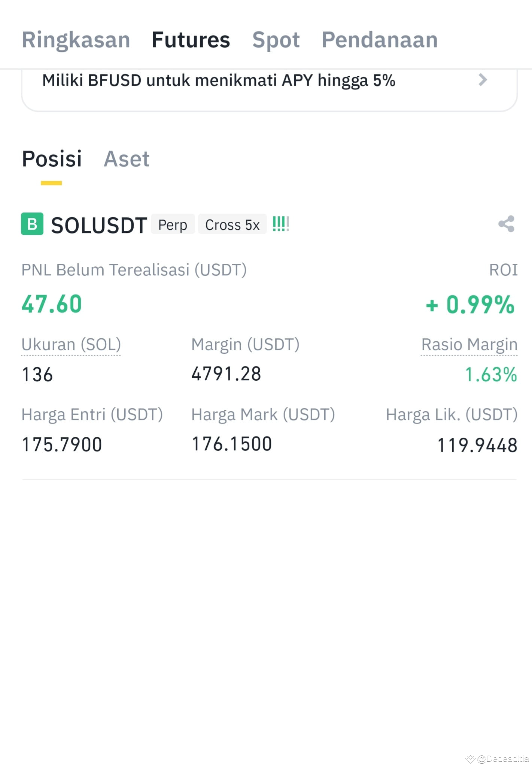Open the Miliki BFUSD APY banner
Image resolution: width=532 pixels, height=767 pixels.
[x=270, y=89]
